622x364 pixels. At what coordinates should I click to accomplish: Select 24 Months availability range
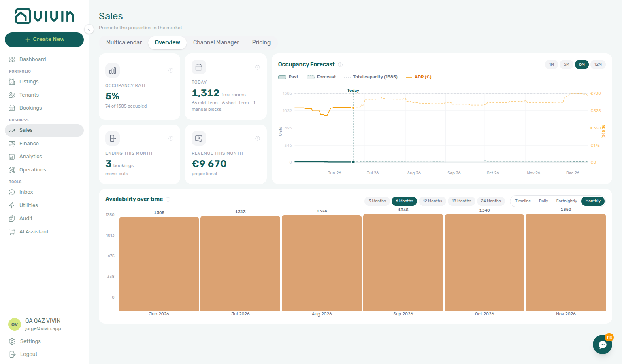tap(491, 201)
